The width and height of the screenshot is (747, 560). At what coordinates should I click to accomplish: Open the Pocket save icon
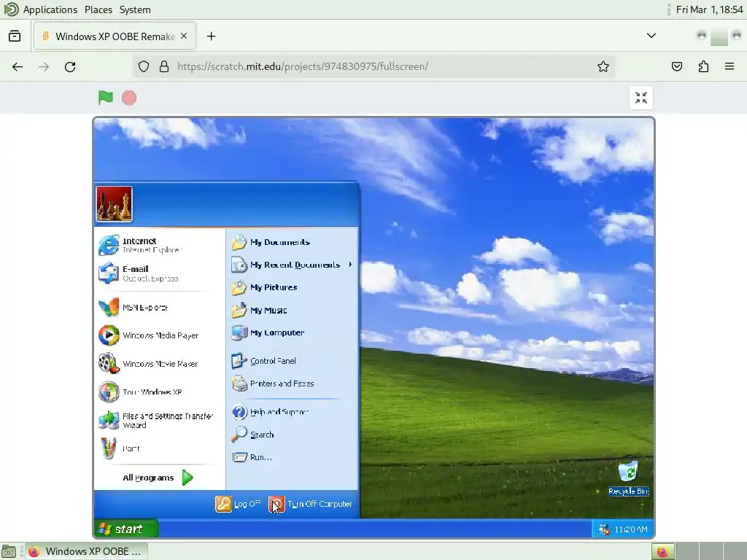coord(677,66)
